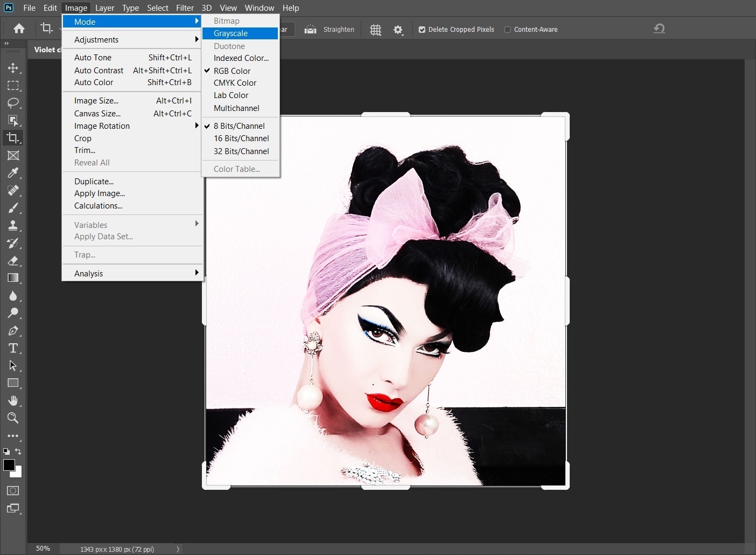Select the Frame tool
The width and height of the screenshot is (756, 555).
coord(13,156)
